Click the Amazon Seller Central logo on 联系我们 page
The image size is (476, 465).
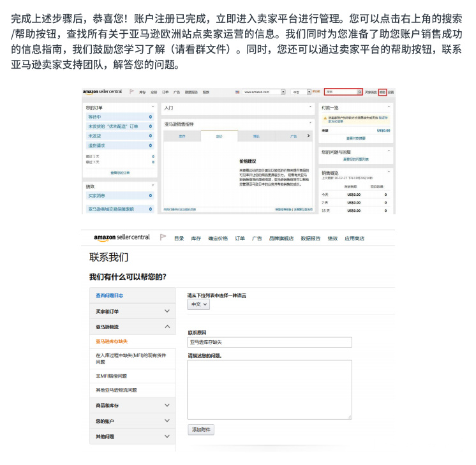coord(122,237)
